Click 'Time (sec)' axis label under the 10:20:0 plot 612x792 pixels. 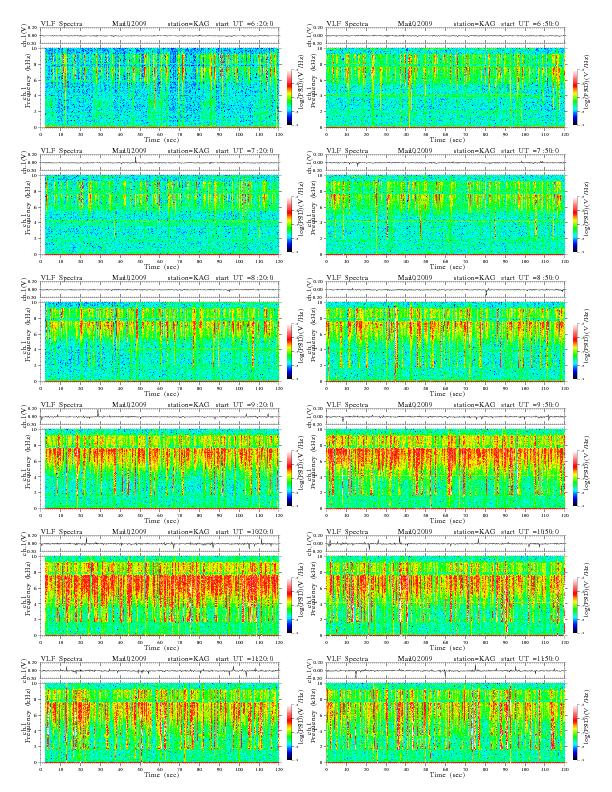(x=162, y=648)
